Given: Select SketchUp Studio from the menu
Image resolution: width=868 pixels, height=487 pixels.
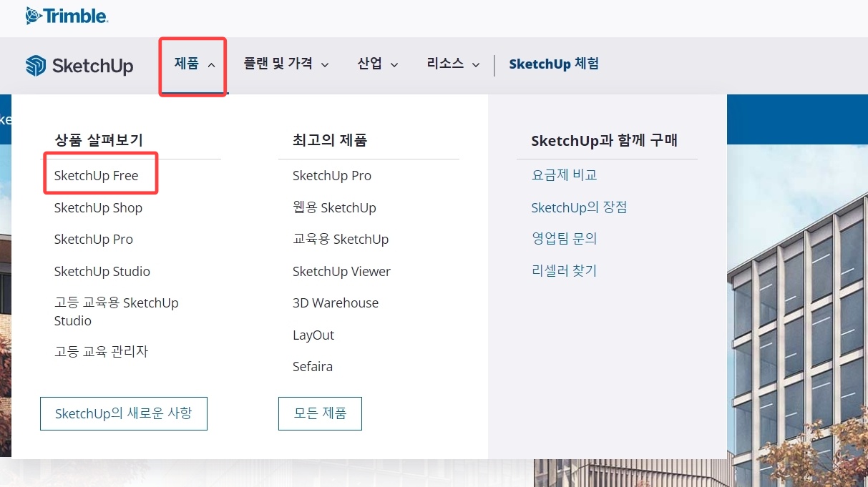Looking at the screenshot, I should coord(102,271).
